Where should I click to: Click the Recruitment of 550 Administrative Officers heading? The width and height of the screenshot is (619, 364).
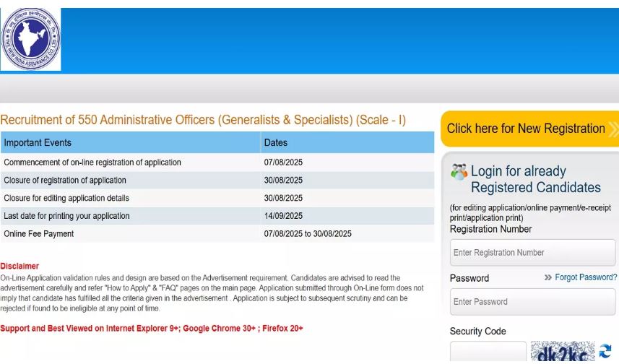203,120
